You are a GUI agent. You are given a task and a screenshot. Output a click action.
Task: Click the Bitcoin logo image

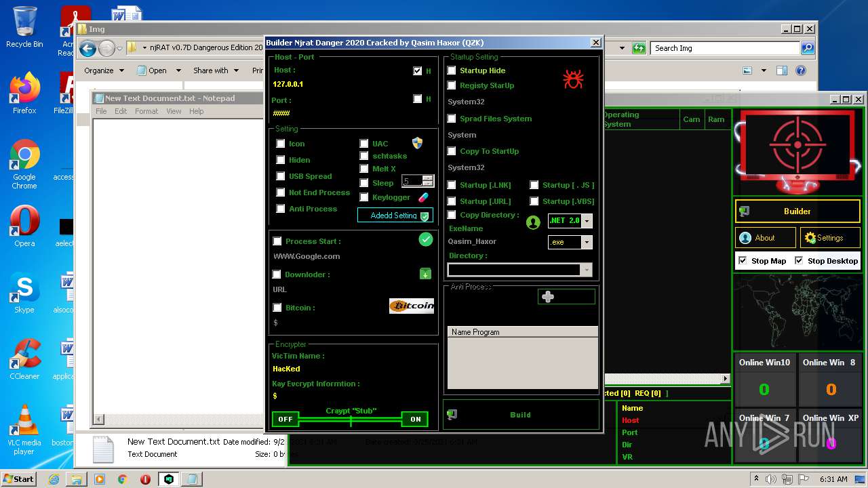point(412,306)
